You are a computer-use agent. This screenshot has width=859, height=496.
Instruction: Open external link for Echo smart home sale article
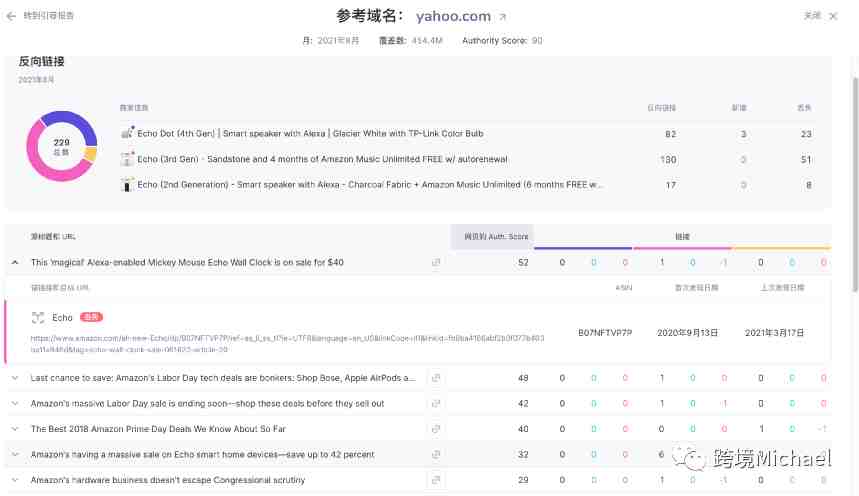point(436,454)
